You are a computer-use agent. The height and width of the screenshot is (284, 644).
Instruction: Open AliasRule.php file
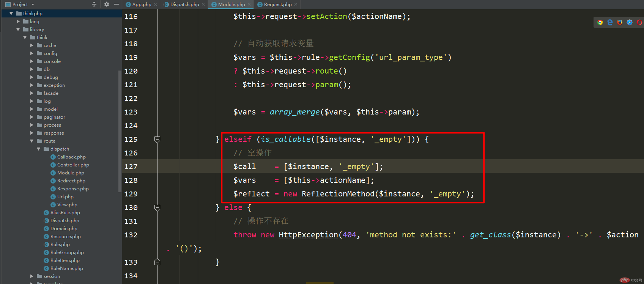[65, 212]
